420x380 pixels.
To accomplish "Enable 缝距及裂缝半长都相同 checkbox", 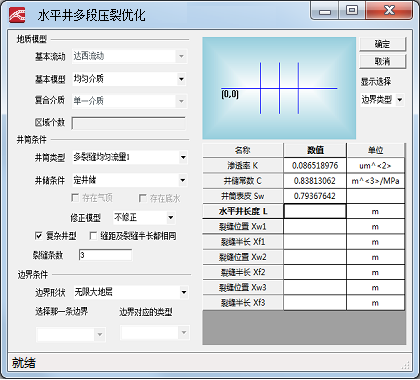I will point(93,236).
